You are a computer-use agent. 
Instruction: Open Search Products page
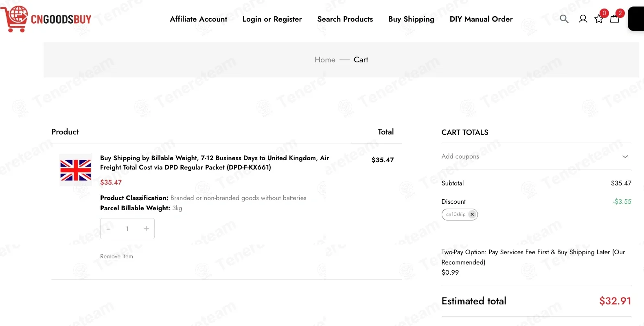coord(345,19)
